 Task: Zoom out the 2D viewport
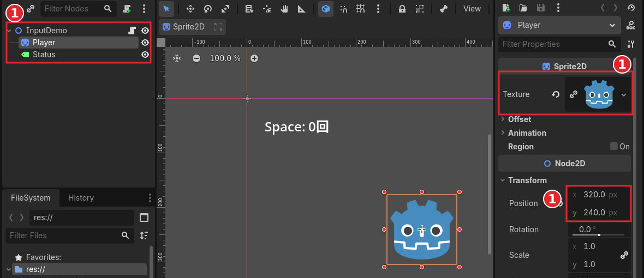pyautogui.click(x=196, y=58)
